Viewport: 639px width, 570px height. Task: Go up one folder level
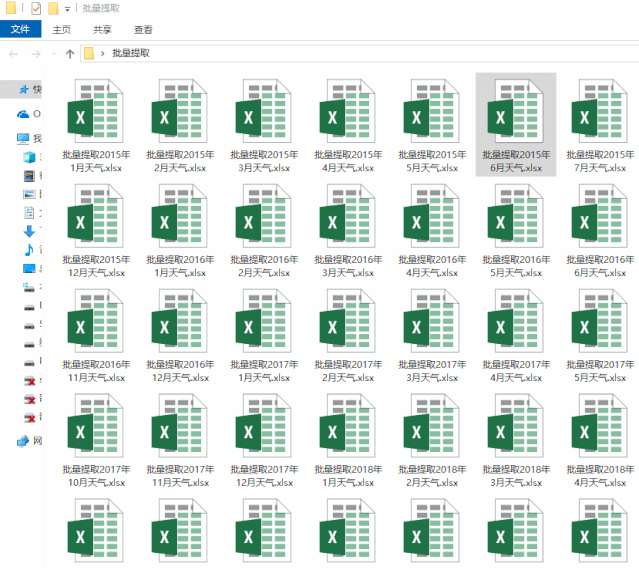click(70, 54)
